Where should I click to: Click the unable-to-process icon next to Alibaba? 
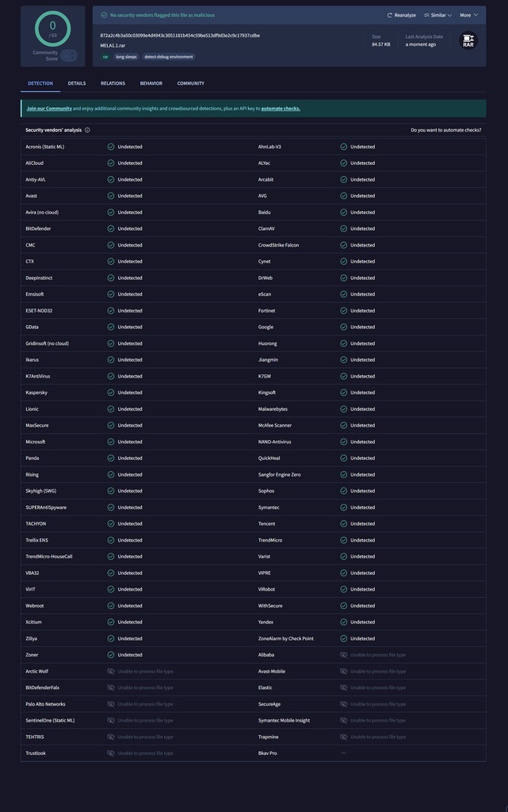click(344, 655)
